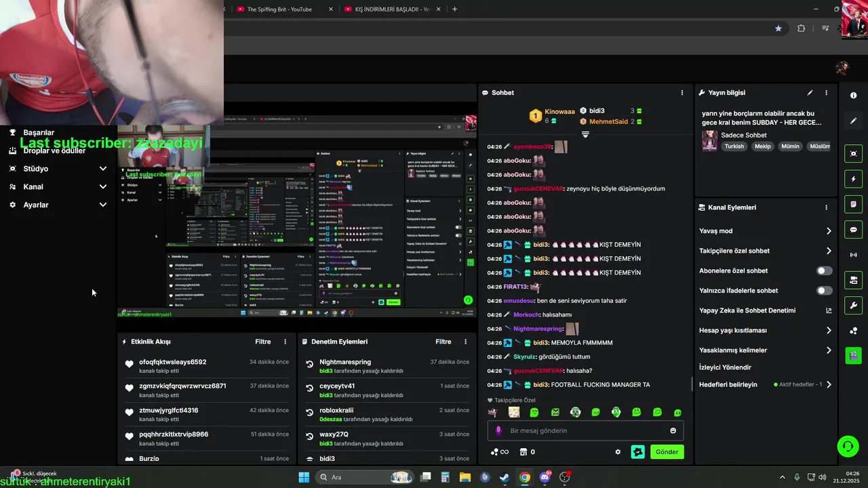Open Sohbet panel three-dot menu
Viewport: 868px width, 488px height.
[682, 93]
